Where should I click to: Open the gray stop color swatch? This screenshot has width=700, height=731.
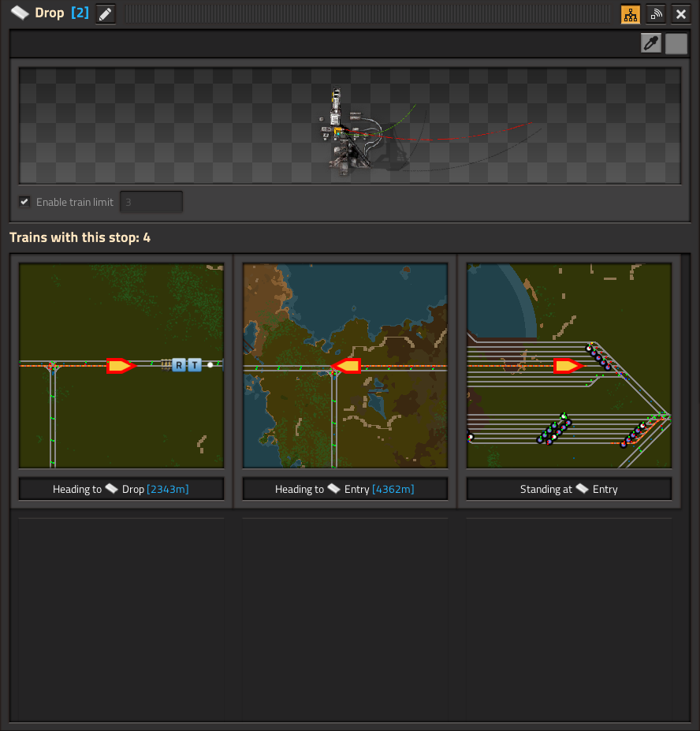[x=676, y=43]
